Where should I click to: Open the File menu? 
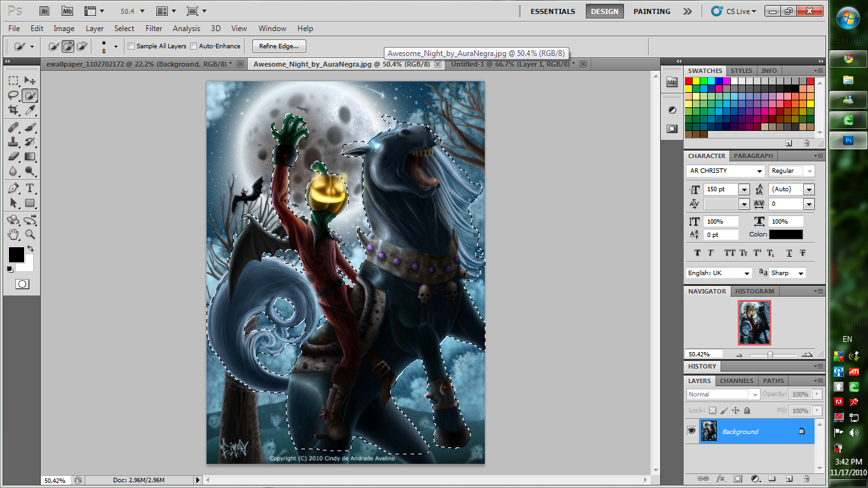pos(14,29)
